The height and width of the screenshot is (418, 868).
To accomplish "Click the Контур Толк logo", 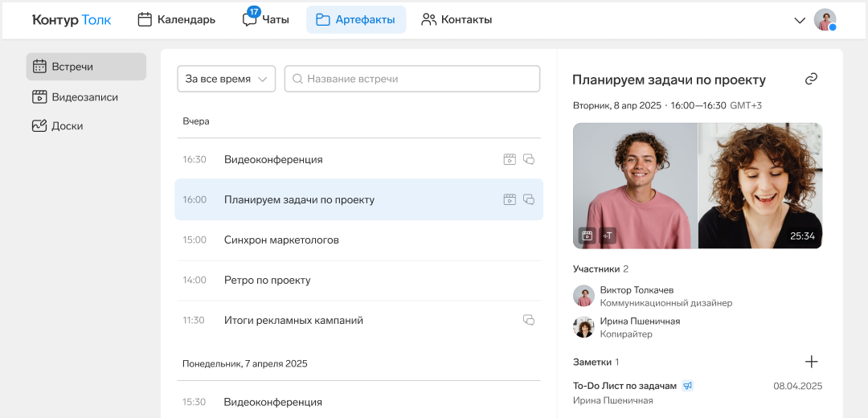I will [72, 20].
